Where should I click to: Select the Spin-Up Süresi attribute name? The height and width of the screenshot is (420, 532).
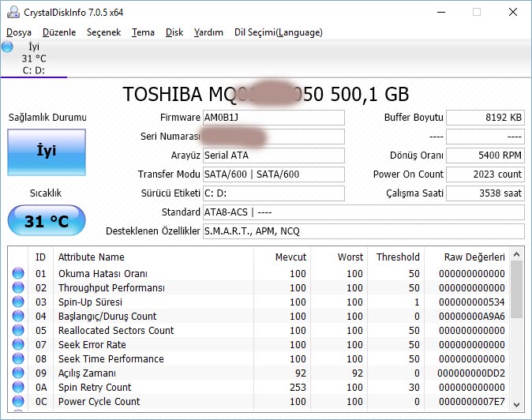[x=90, y=302]
